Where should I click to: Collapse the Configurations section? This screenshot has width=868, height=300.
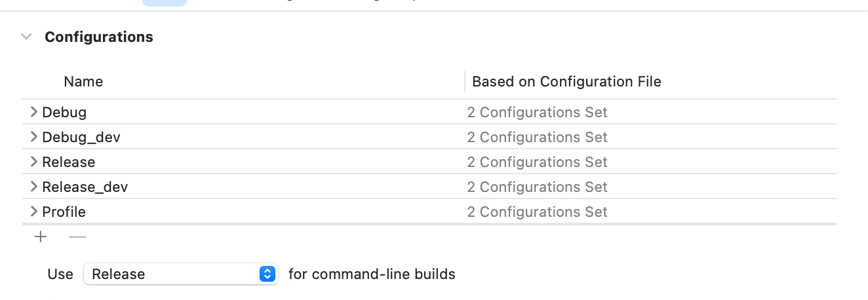click(26, 37)
